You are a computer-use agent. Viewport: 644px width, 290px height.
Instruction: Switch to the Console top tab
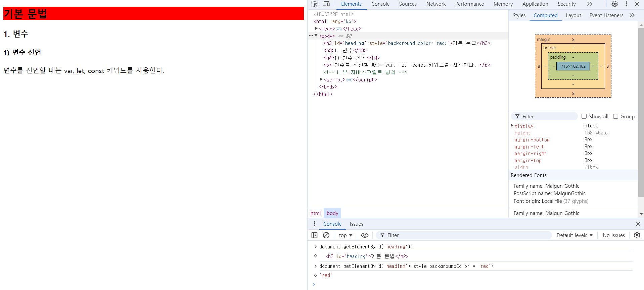click(x=380, y=4)
